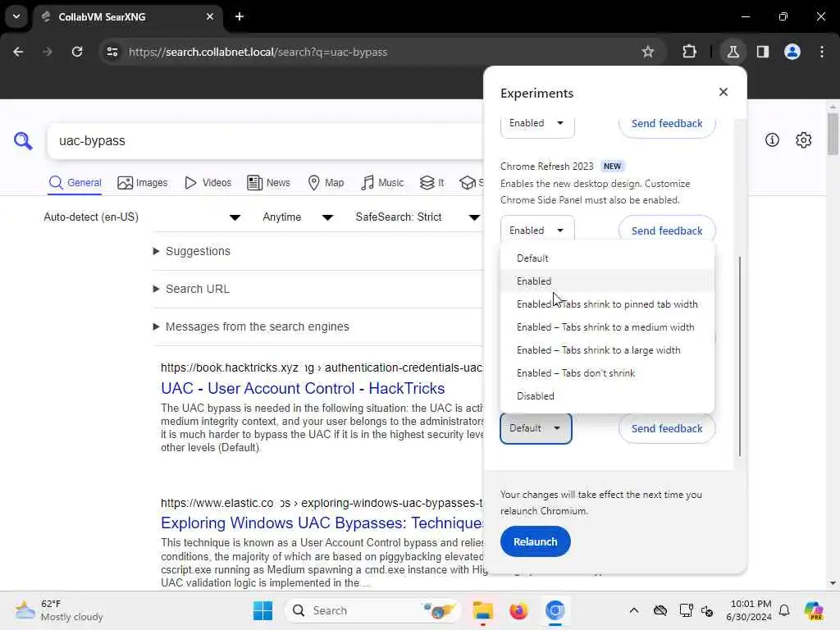The image size is (840, 630).
Task: Click the uac-bypass search query field
Action: coord(265,141)
